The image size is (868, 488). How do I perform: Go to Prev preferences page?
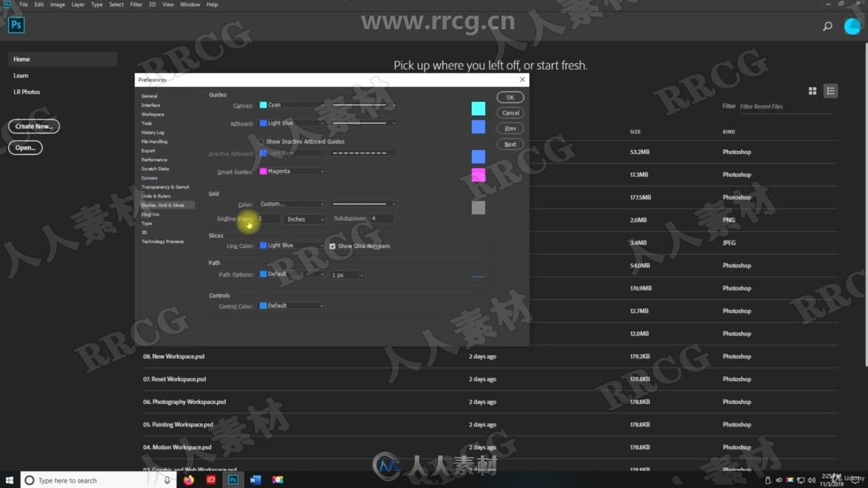511,128
